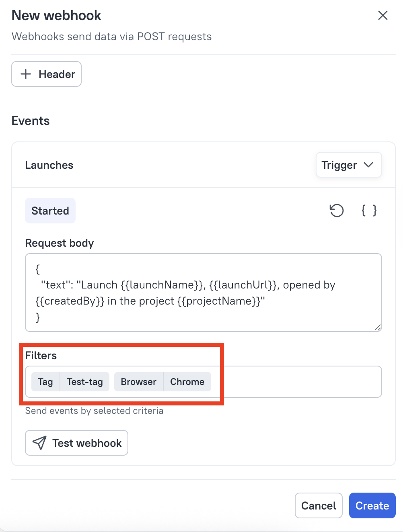The width and height of the screenshot is (403, 532).
Task: Click the Test-tag filter value
Action: [85, 382]
